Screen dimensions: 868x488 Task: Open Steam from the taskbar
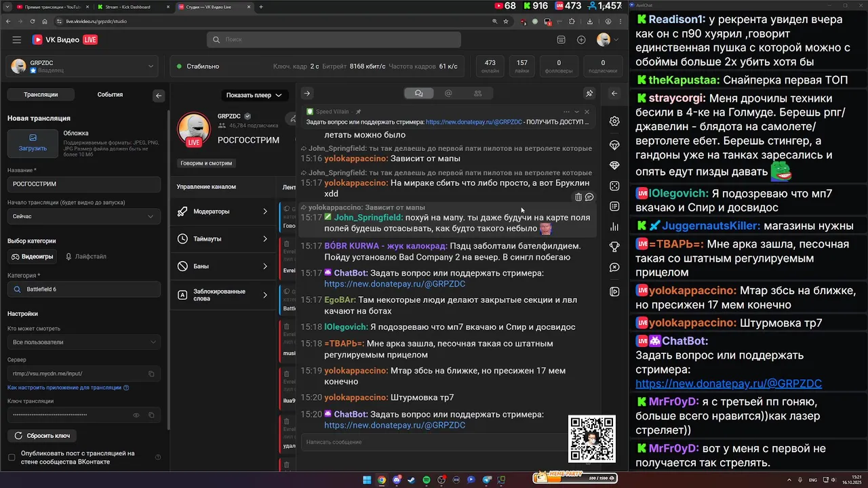tap(412, 480)
